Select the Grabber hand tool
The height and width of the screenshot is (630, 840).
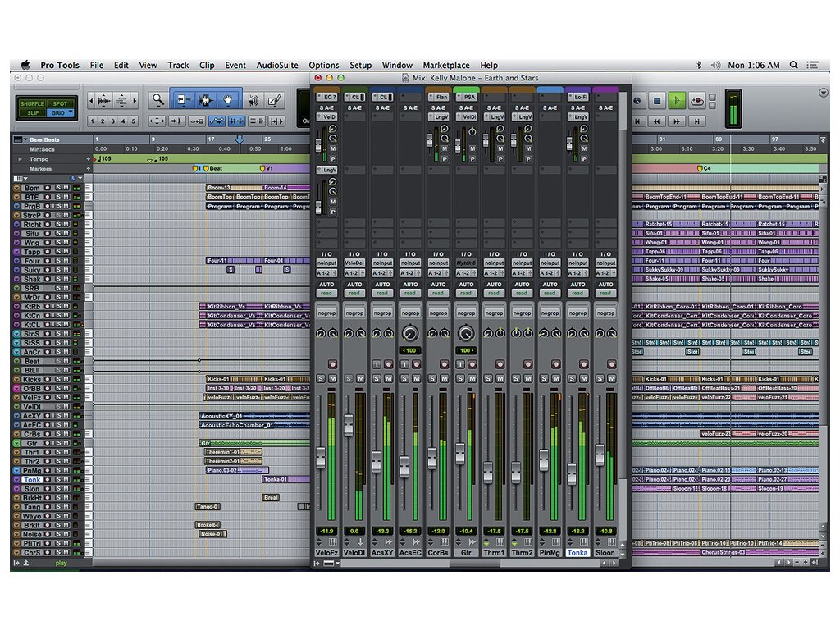pyautogui.click(x=228, y=99)
